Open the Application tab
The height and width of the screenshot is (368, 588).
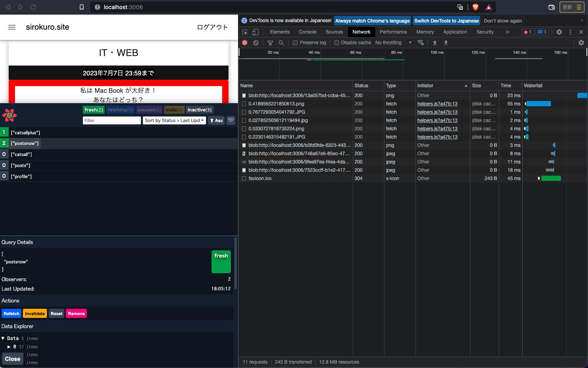click(x=455, y=32)
